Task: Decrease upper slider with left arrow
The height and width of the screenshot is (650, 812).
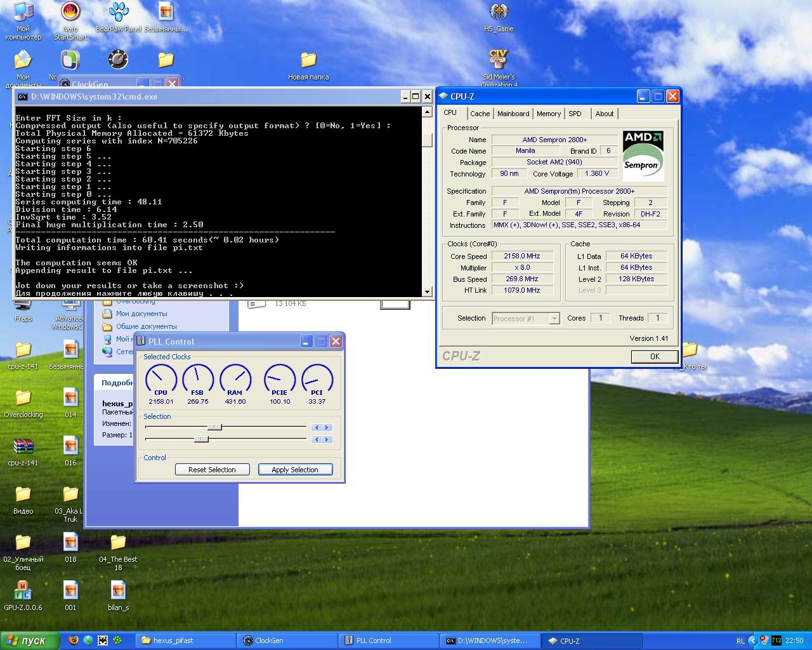Action: pyautogui.click(x=317, y=427)
